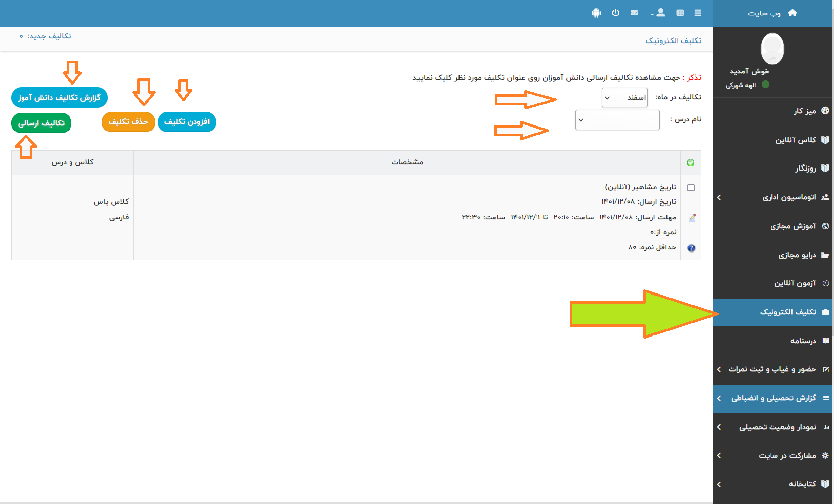Screen dimensions: 834x504
Task: Click the blue question mark help icon
Action: pyautogui.click(x=691, y=248)
